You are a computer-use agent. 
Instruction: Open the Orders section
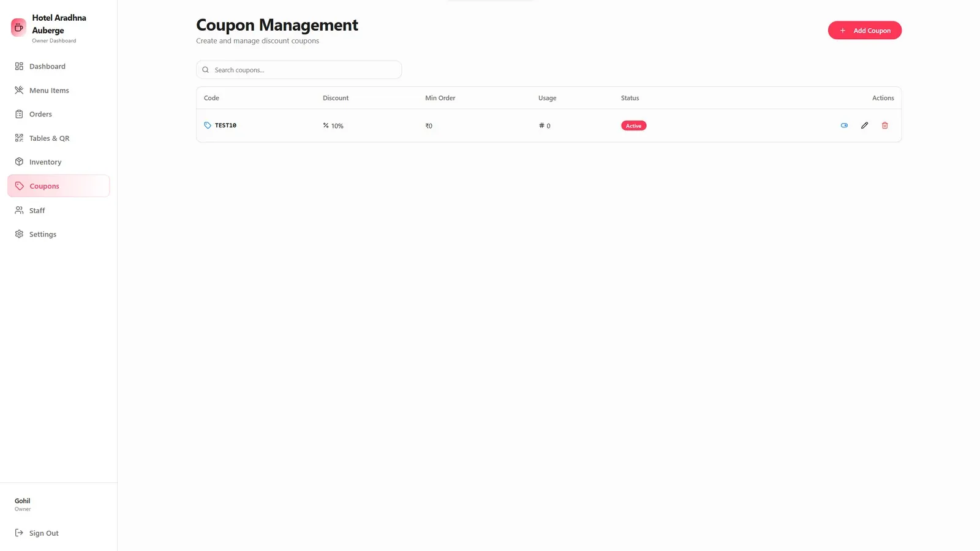pos(58,114)
